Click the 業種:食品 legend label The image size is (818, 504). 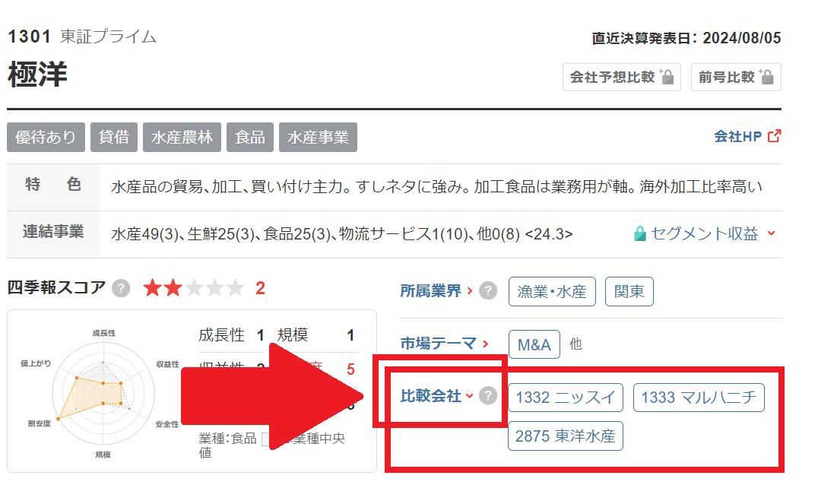[227, 439]
